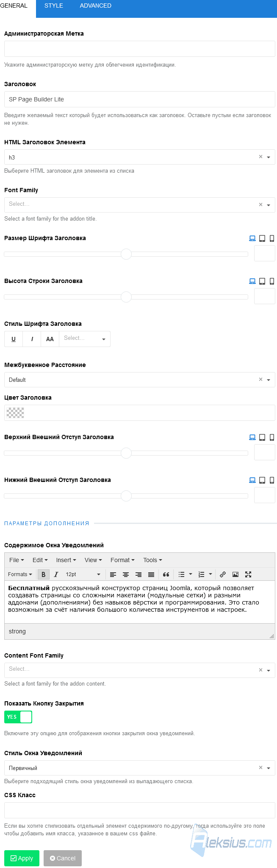Toggle underline for title font style

point(14,339)
